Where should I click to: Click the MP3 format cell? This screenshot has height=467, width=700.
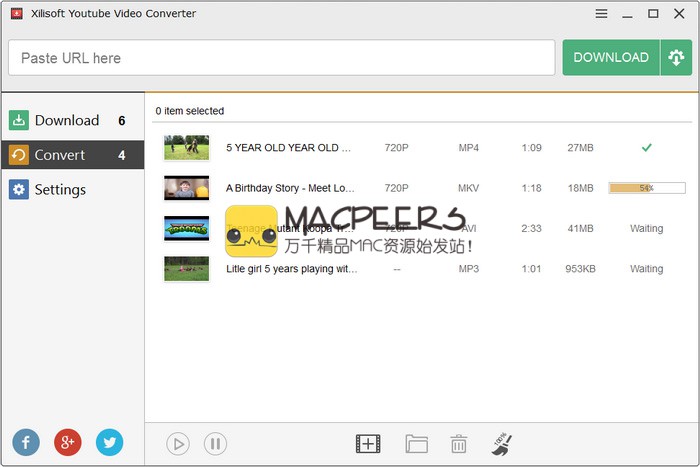pos(469,269)
